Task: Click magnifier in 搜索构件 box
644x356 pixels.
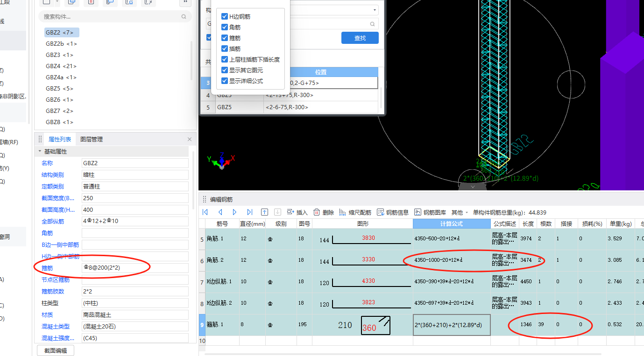Action: click(x=184, y=16)
